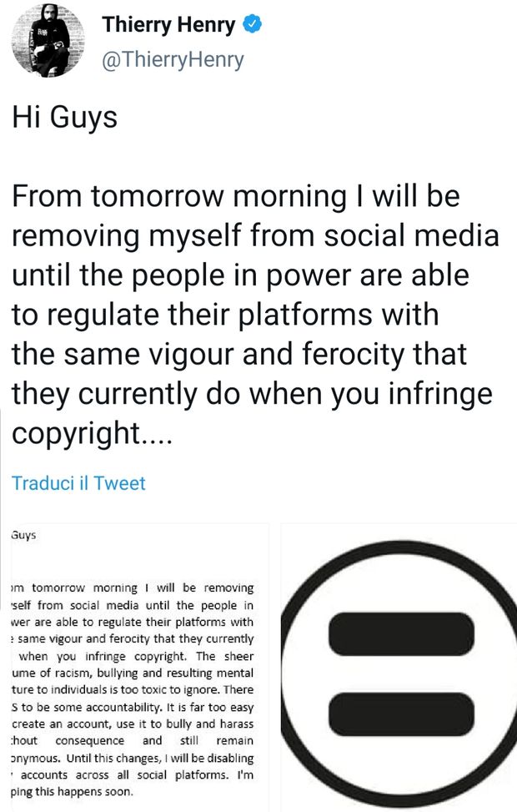Viewport: 517px width, 812px height.
Task: Click the blue verified badge
Action: (x=253, y=25)
